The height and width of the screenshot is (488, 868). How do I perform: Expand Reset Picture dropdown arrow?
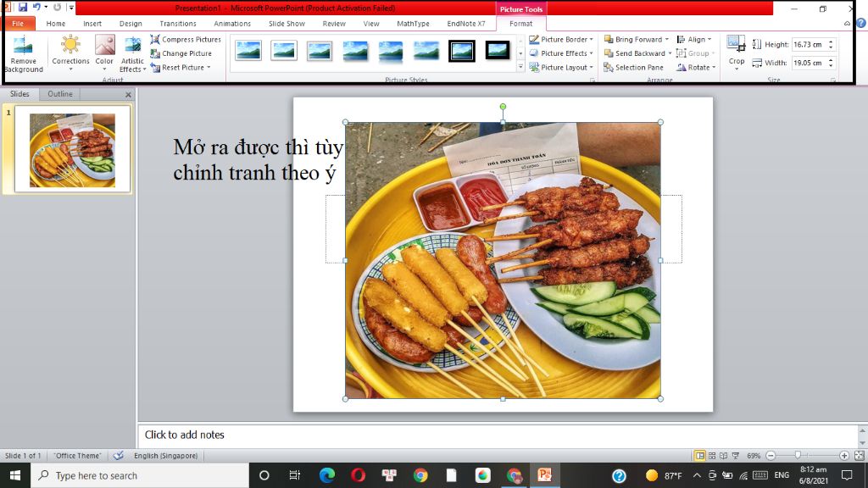click(209, 68)
